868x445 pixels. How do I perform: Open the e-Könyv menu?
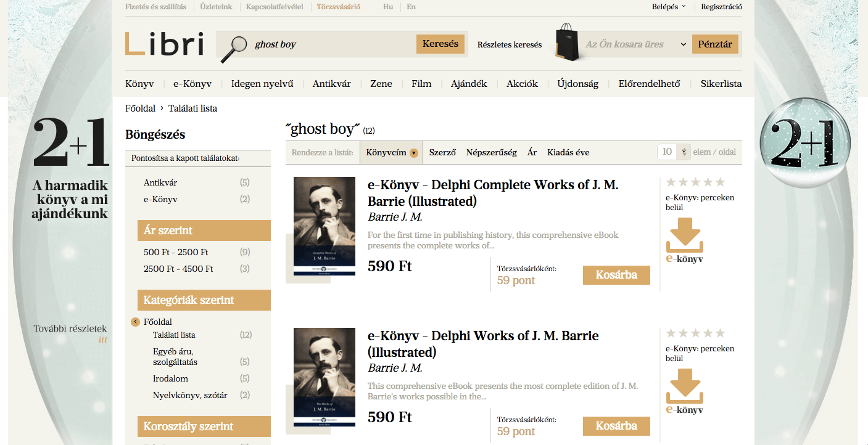tap(192, 84)
